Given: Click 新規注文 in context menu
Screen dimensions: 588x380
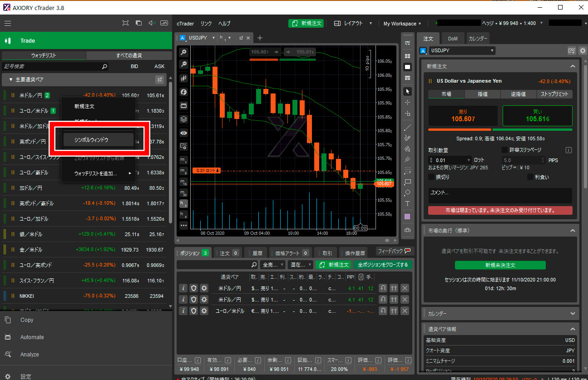Looking at the screenshot, I should pos(98,106).
